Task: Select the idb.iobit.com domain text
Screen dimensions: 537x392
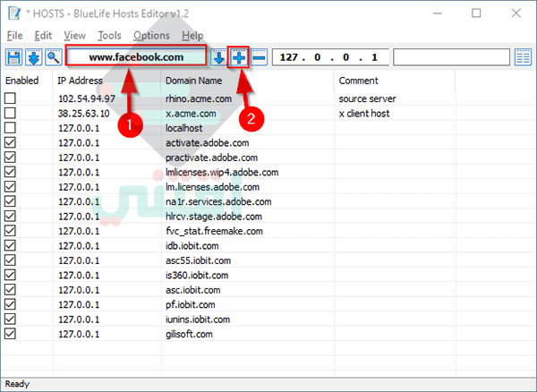Action: point(192,246)
